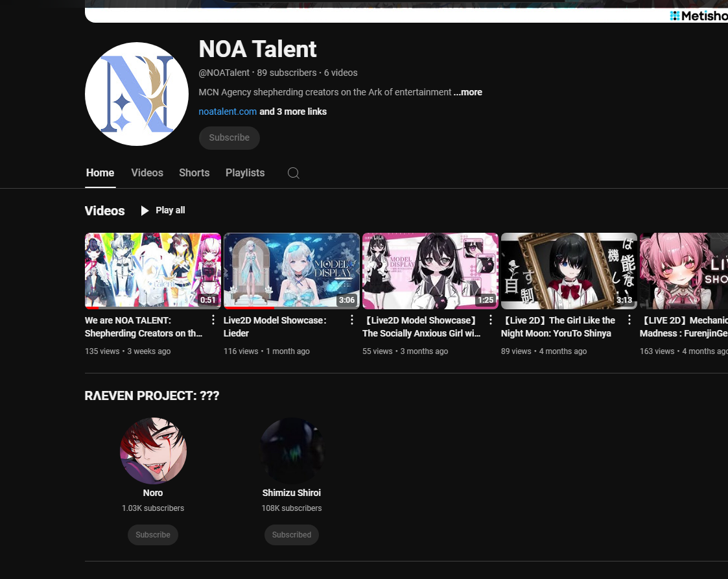The height and width of the screenshot is (579, 728).
Task: Click '89 views • 4 months ago' text
Action: click(544, 351)
